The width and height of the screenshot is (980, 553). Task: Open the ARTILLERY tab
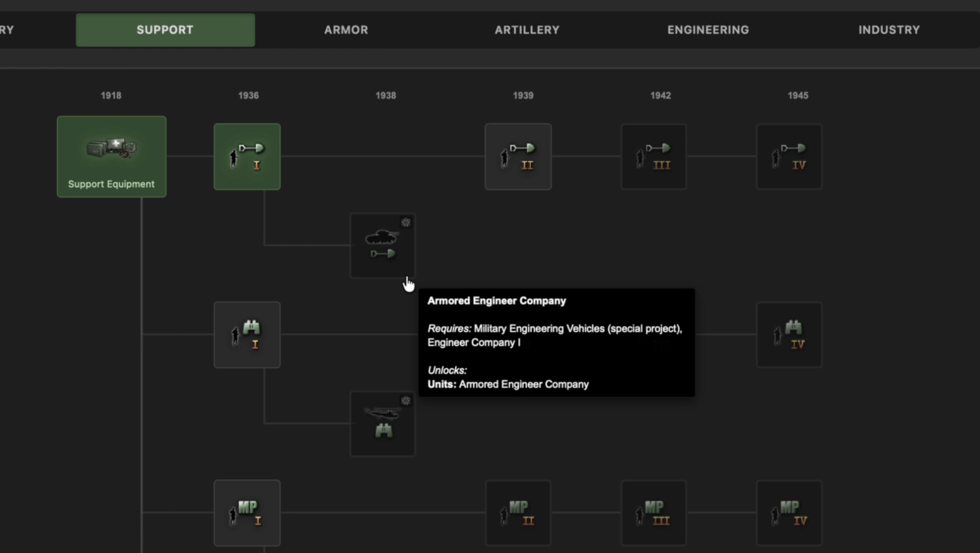click(x=527, y=30)
